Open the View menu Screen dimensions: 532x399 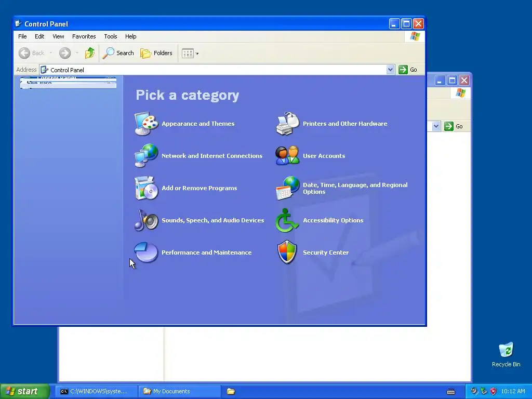(58, 36)
